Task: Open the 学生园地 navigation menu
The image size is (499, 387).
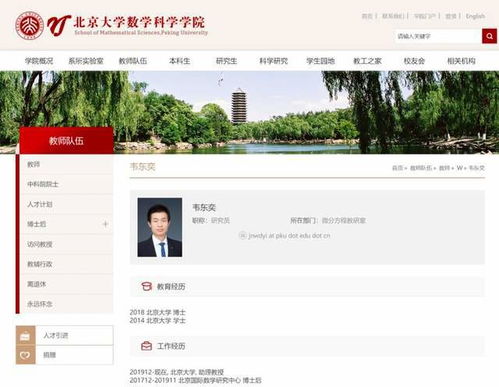Action: tap(321, 61)
